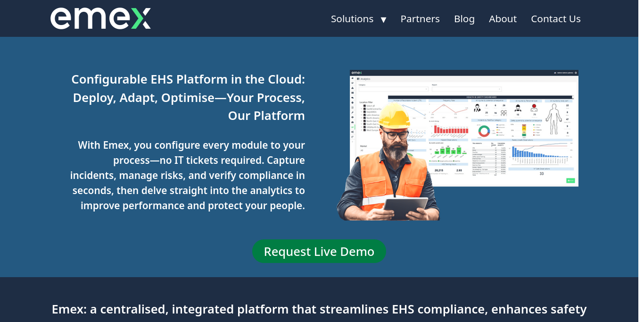The width and height of the screenshot is (644, 322).
Task: Toggle the 'Select all' location checkbox
Action: pyautogui.click(x=364, y=106)
